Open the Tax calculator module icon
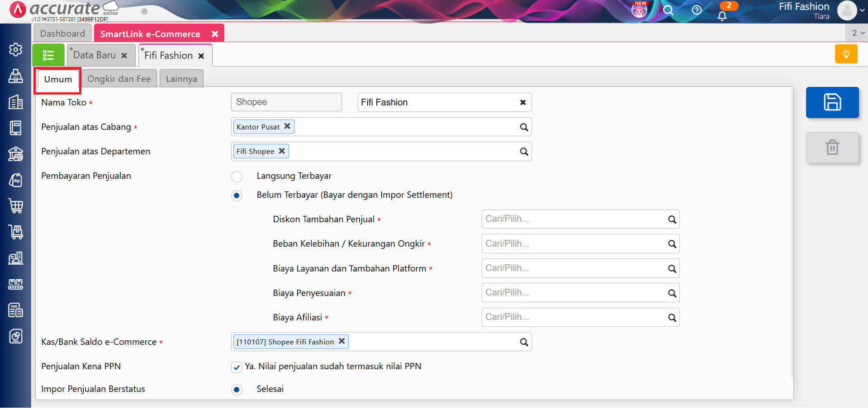 point(15,310)
